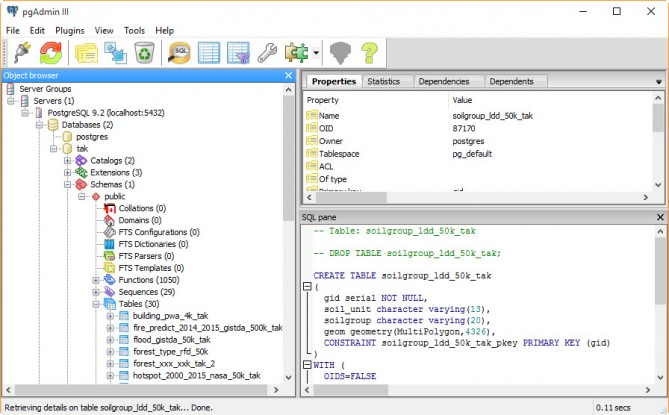The width and height of the screenshot is (669, 415).
Task: Select FTS Dictionaries (0) node
Action: click(x=153, y=244)
